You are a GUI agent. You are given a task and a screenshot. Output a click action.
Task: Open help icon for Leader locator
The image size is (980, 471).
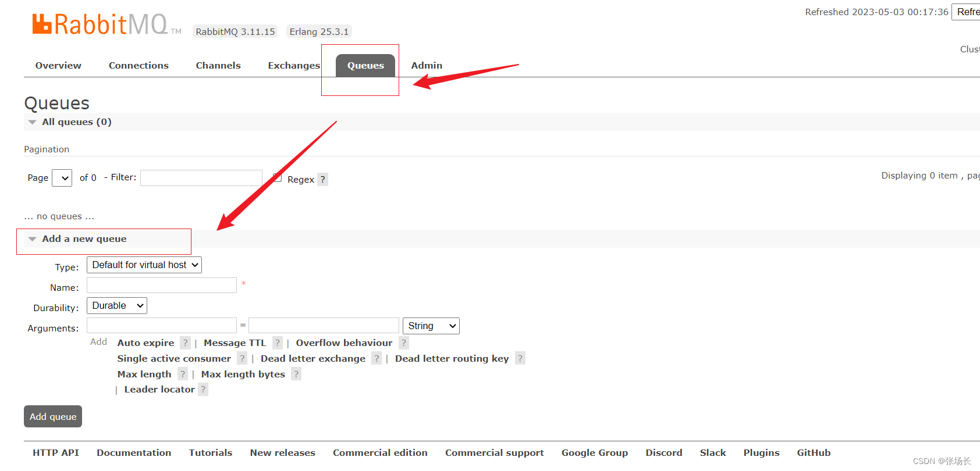tap(203, 390)
